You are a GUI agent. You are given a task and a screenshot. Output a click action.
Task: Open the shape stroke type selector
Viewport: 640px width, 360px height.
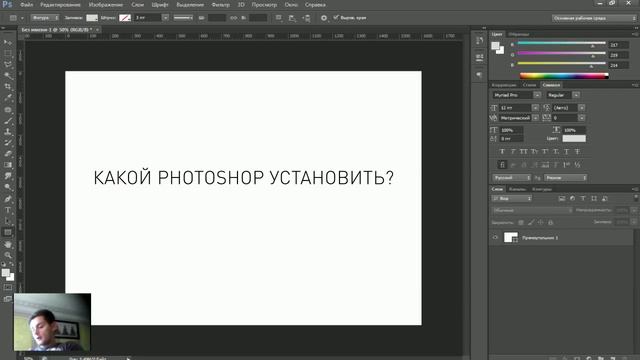click(x=183, y=18)
